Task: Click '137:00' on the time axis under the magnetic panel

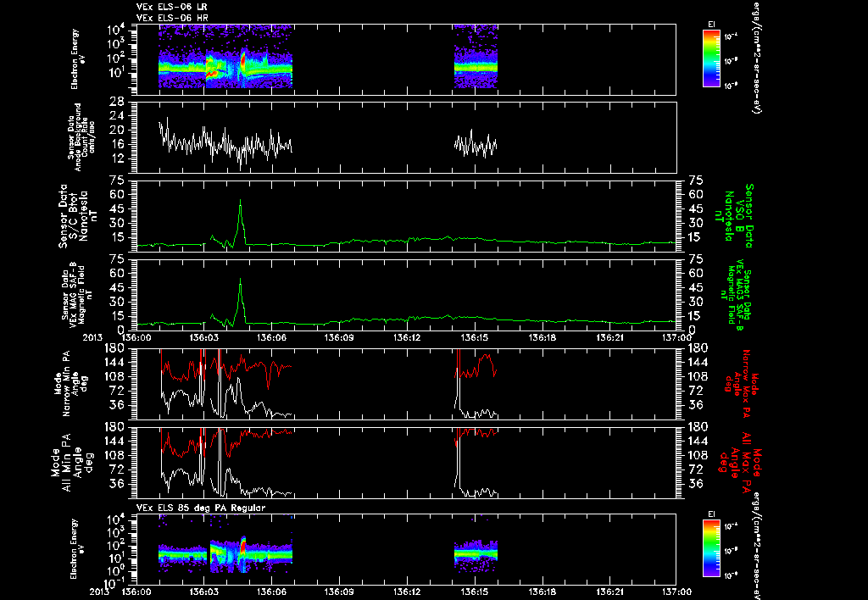Action: click(x=676, y=337)
